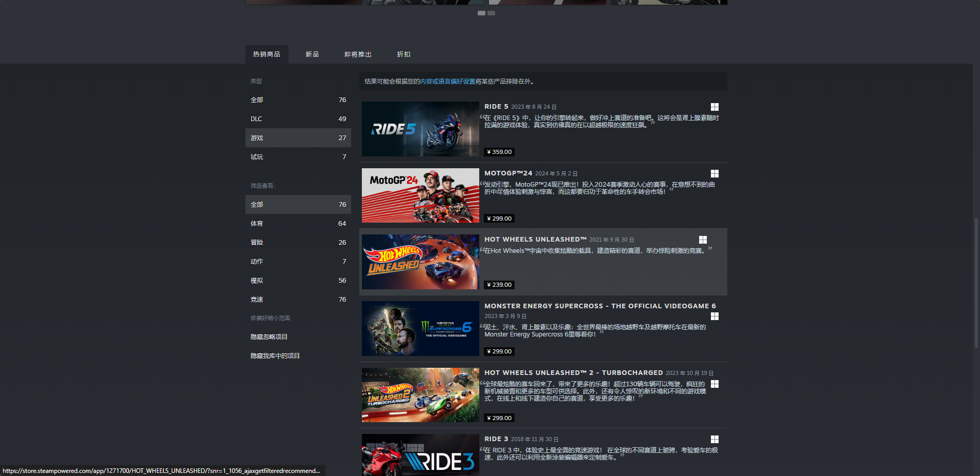
Task: Filter type by DLC
Action: (298, 119)
